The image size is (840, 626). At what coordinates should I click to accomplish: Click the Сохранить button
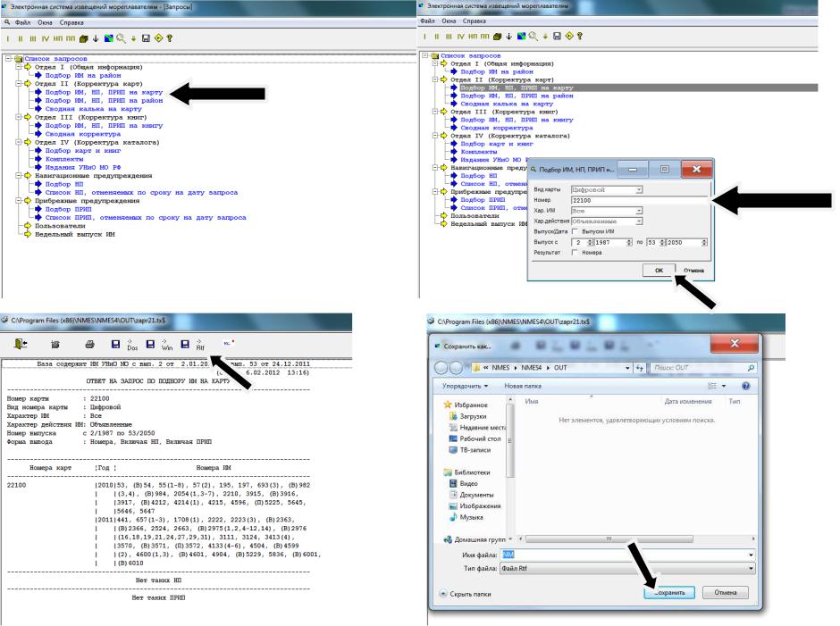click(669, 592)
